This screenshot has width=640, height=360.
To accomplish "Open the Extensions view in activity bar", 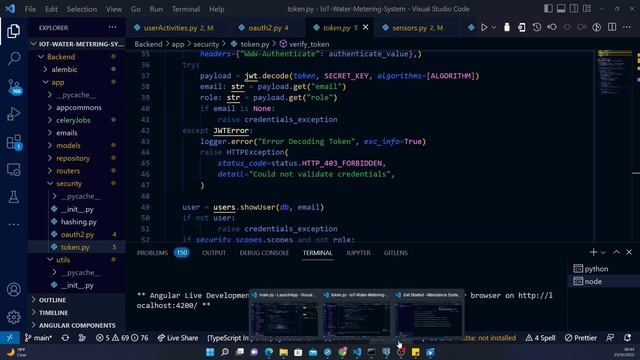I will pos(14,142).
